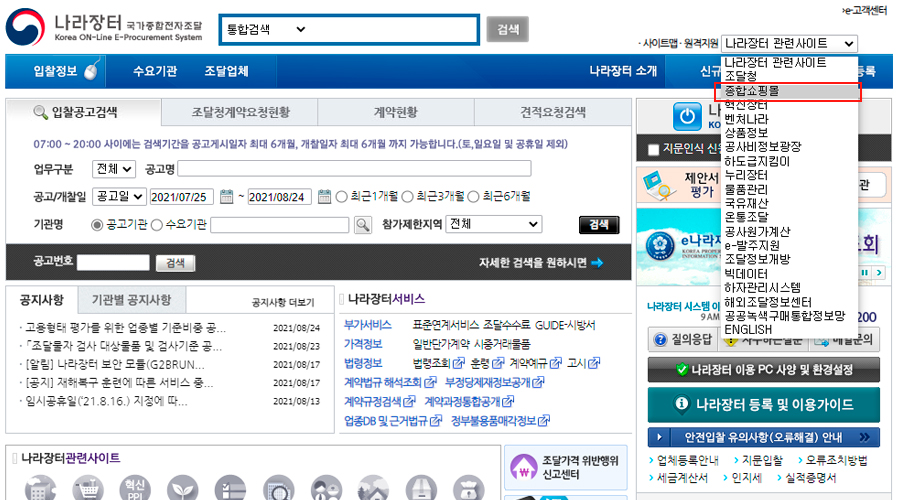
Task: Click the gray 검색 button beside top search
Action: point(507,29)
